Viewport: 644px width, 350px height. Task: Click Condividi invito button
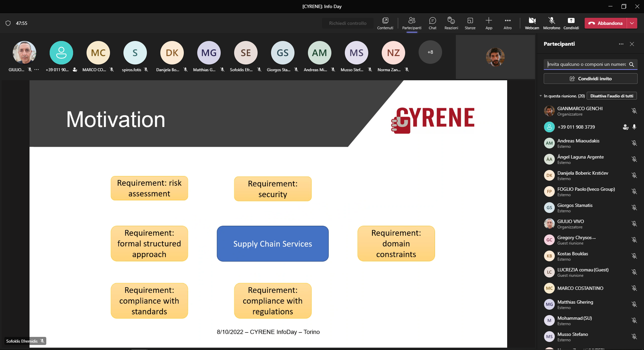tap(590, 79)
